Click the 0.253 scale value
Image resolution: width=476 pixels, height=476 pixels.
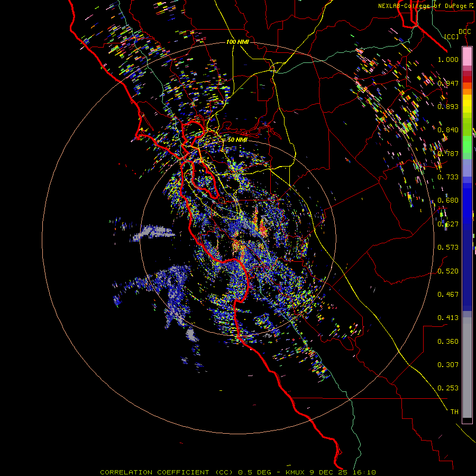(x=448, y=388)
